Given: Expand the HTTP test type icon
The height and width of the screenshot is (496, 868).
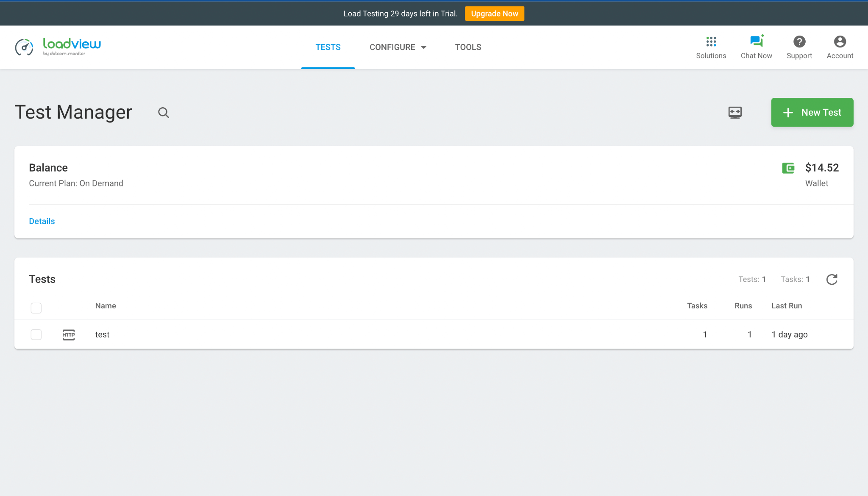Looking at the screenshot, I should point(68,334).
